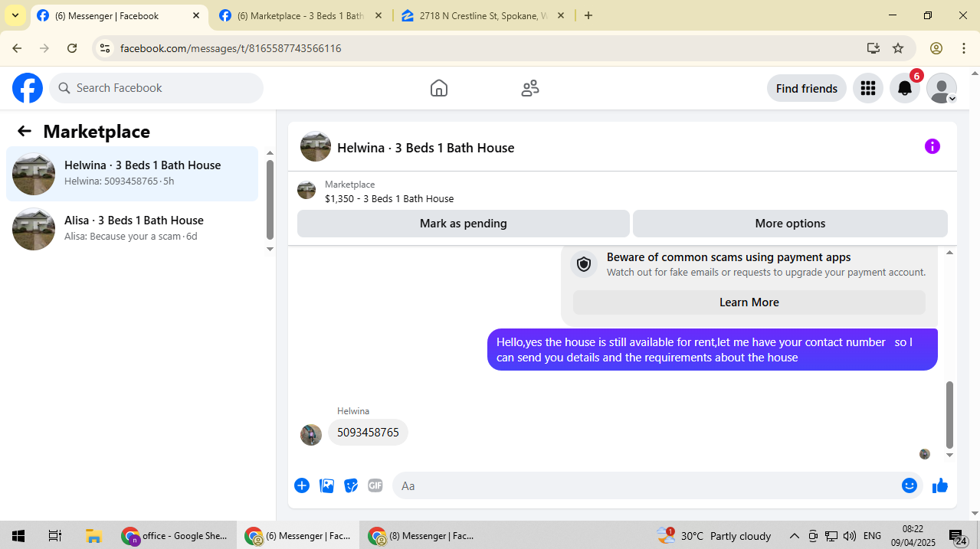
Task: Click the browser address bar URL
Action: pyautogui.click(x=231, y=48)
